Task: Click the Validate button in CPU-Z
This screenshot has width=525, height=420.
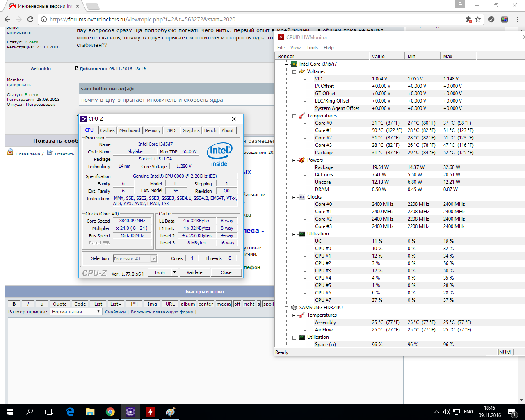Action: [x=194, y=272]
